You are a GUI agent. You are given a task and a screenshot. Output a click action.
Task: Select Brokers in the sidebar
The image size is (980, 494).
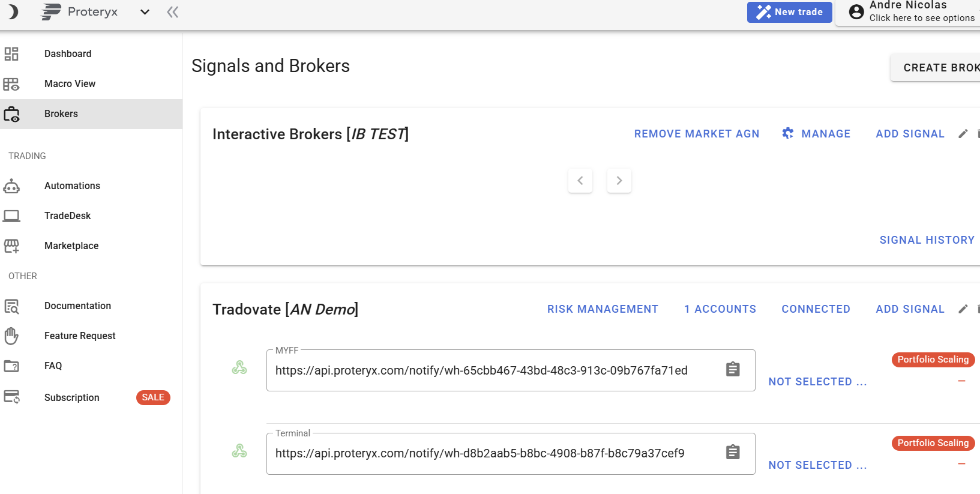tap(91, 114)
